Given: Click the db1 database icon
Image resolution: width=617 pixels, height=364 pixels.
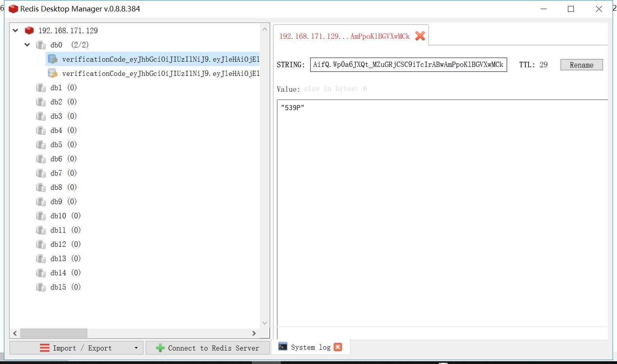Looking at the screenshot, I should pyautogui.click(x=41, y=87).
